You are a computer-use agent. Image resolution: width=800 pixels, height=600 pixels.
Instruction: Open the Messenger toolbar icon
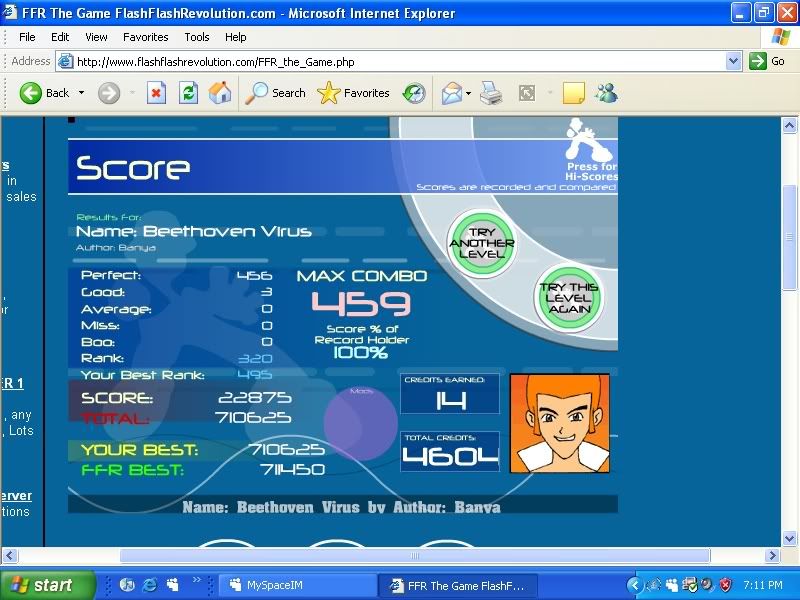[606, 93]
